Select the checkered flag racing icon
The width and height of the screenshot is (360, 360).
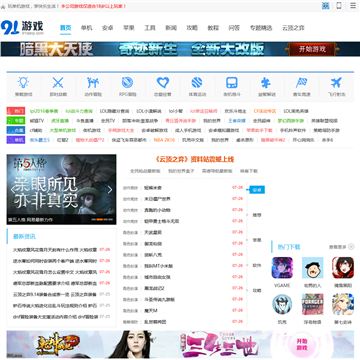tap(302, 82)
